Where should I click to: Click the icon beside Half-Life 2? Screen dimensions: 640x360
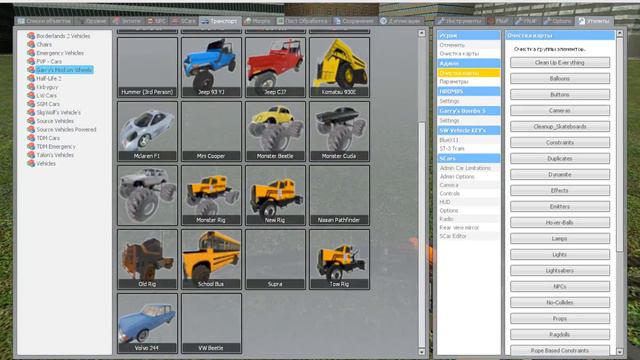[31, 78]
